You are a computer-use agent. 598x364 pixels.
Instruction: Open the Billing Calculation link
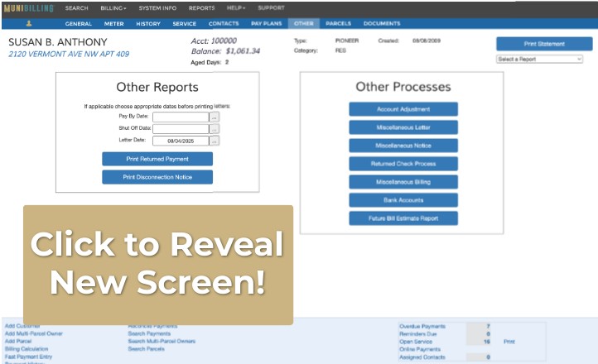27,349
